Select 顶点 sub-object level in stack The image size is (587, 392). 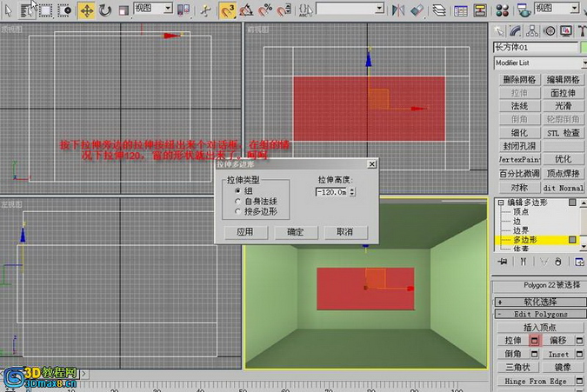click(x=521, y=211)
